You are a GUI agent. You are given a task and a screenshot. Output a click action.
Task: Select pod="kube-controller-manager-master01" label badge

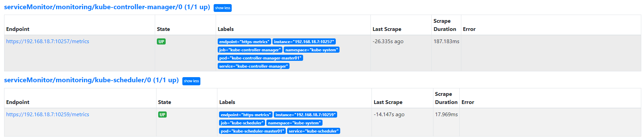coord(260,58)
